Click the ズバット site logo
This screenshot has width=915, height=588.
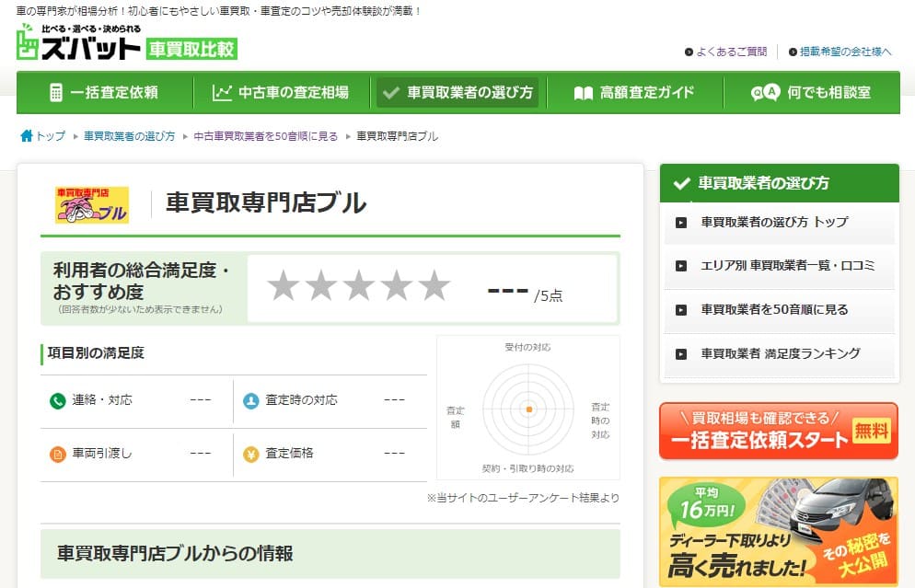(x=78, y=44)
